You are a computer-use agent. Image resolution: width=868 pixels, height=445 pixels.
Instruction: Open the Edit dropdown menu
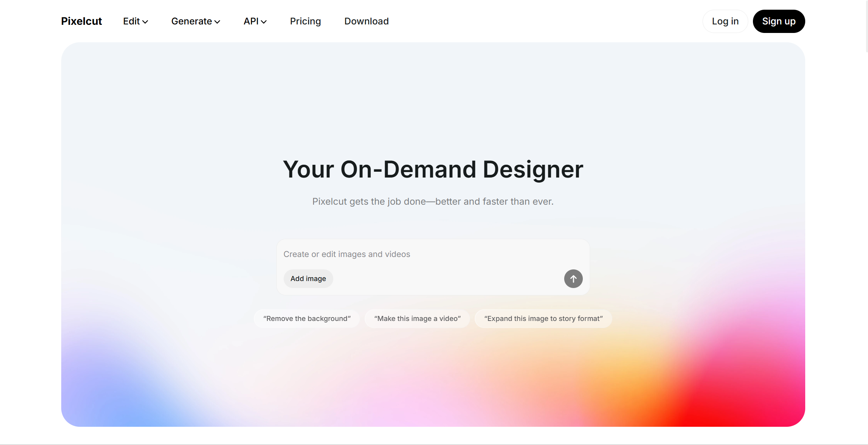tap(132, 21)
